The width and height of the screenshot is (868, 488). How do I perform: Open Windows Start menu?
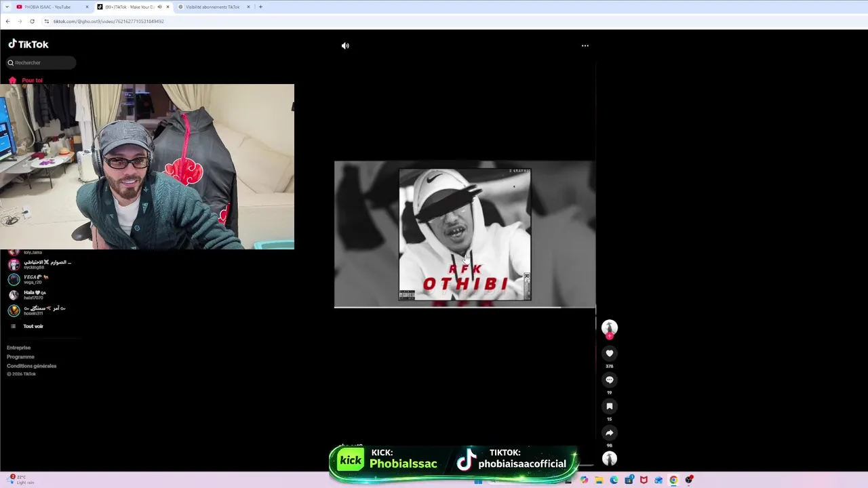click(479, 480)
